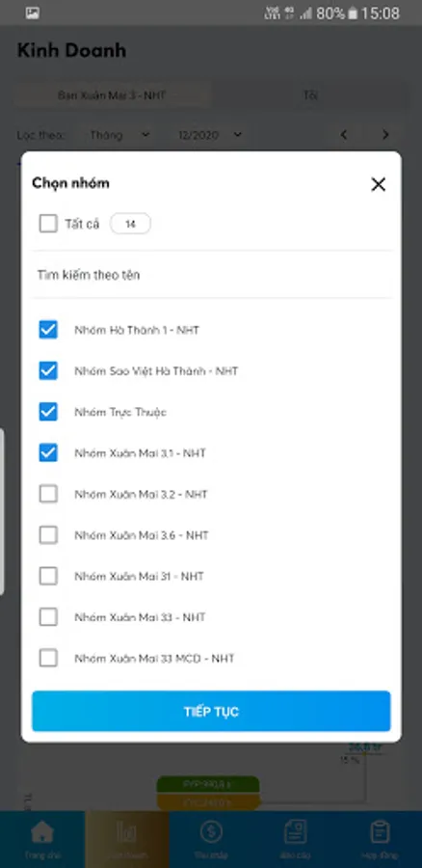422x868 pixels.
Task: Select the Ban Xuân Mai 3 - NHT tab
Action: (x=112, y=95)
